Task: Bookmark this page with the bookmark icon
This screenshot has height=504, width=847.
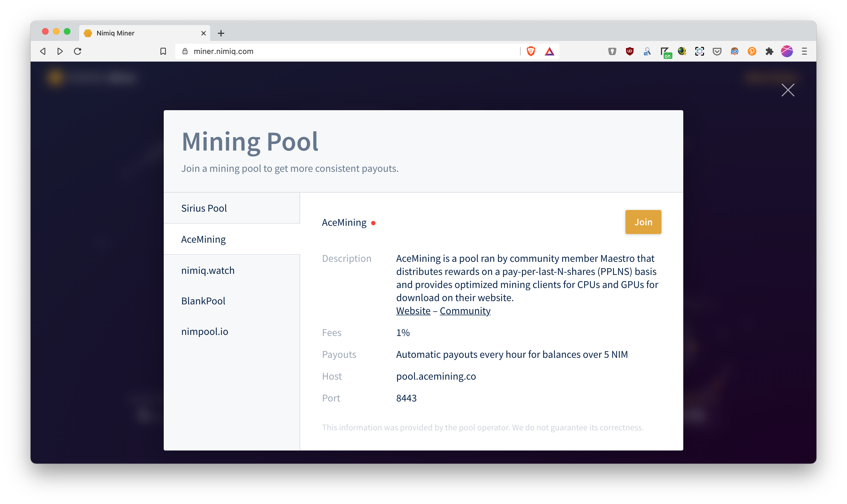Action: tap(163, 51)
